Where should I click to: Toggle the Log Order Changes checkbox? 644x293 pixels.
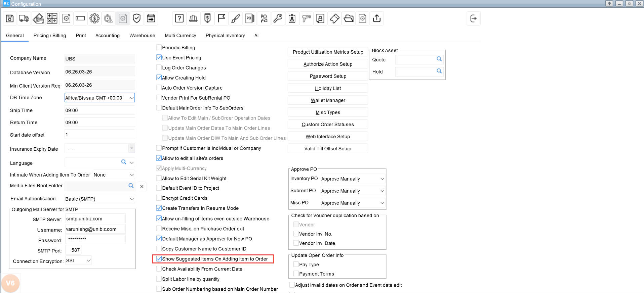click(159, 68)
